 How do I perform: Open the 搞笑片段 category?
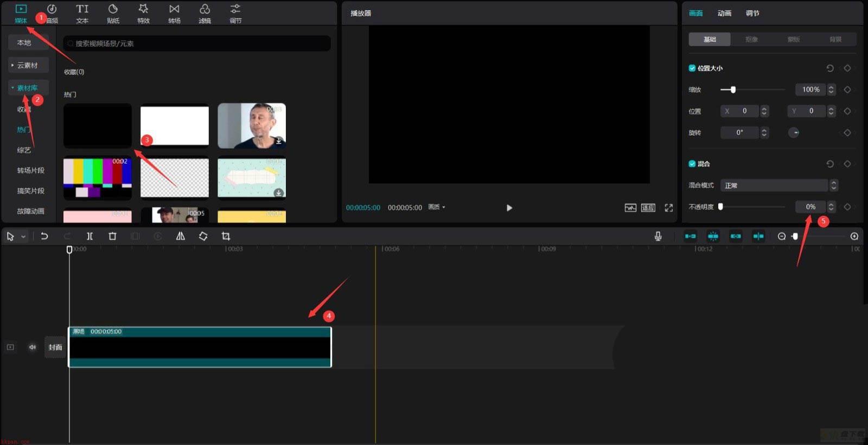pos(30,191)
